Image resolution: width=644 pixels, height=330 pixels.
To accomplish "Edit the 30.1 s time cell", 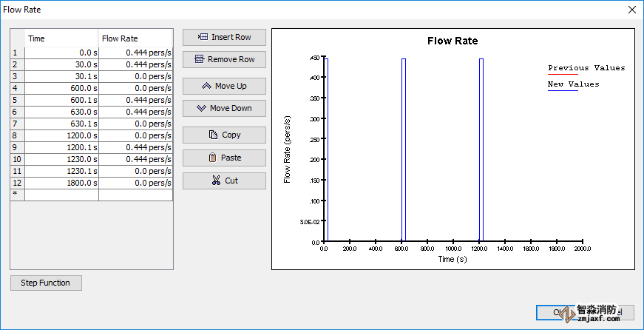I will [x=61, y=76].
